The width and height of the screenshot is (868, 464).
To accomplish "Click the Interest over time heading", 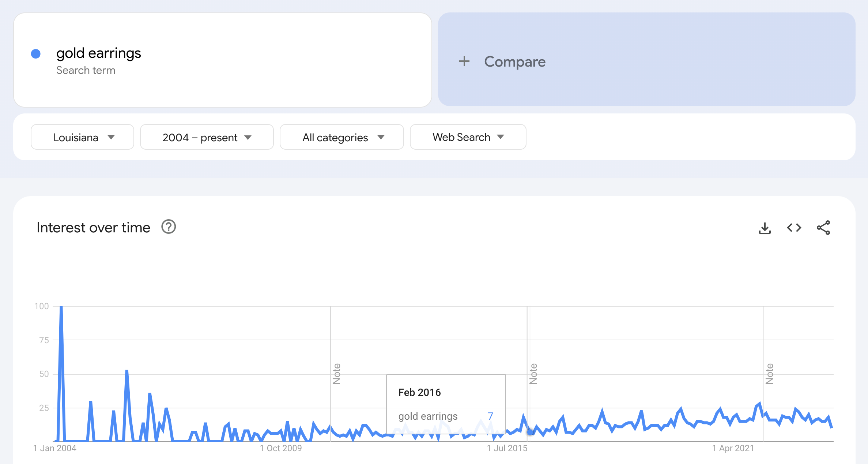I will click(x=93, y=228).
